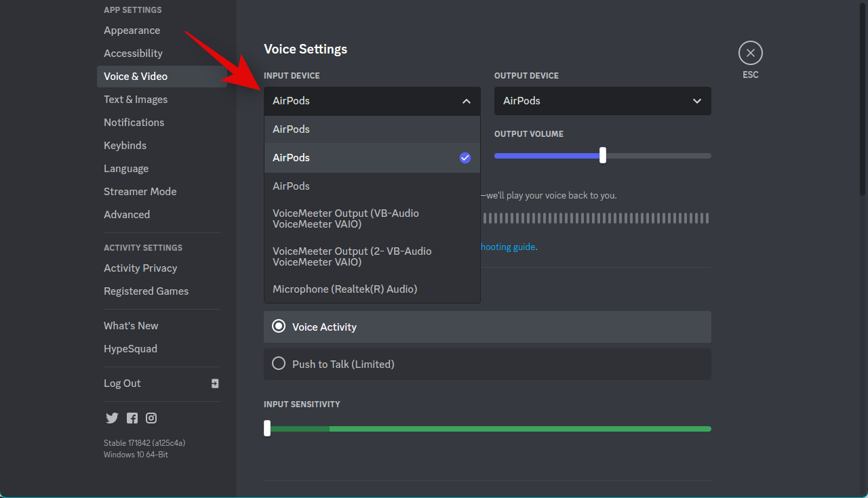This screenshot has width=868, height=498.
Task: Choose VoiceMeeter Output (2- VB-Audio) option
Action: tap(352, 256)
